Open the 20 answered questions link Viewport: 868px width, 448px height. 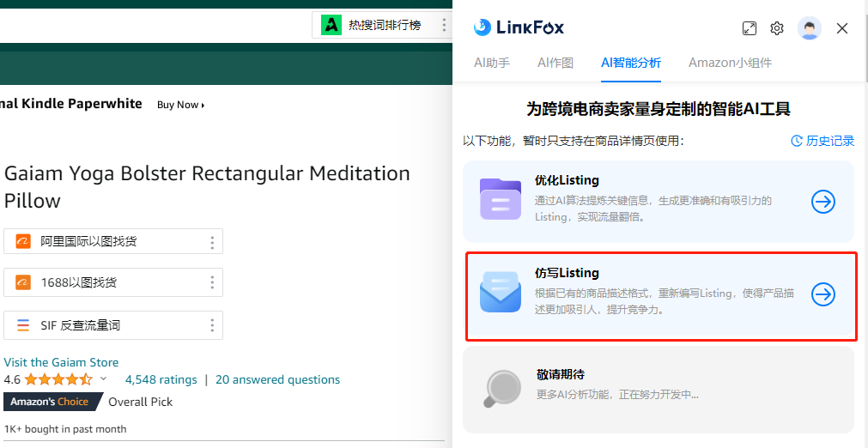tap(278, 379)
